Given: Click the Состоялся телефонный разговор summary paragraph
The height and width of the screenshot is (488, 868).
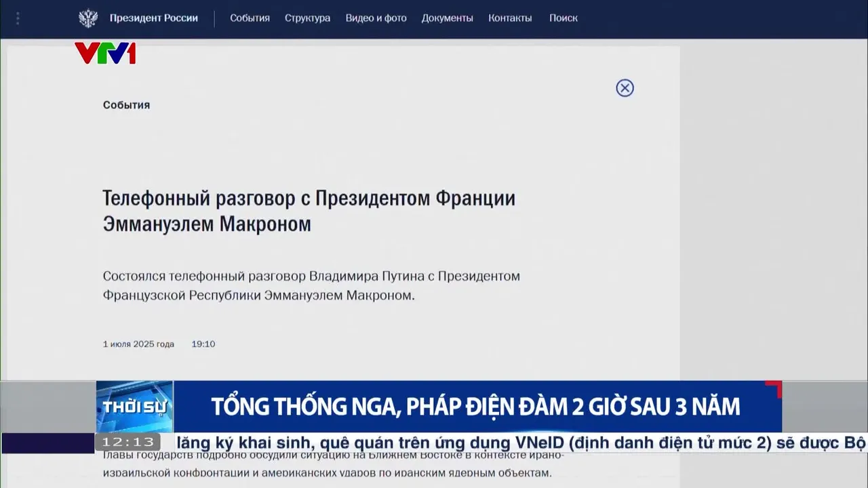Looking at the screenshot, I should pyautogui.click(x=311, y=286).
